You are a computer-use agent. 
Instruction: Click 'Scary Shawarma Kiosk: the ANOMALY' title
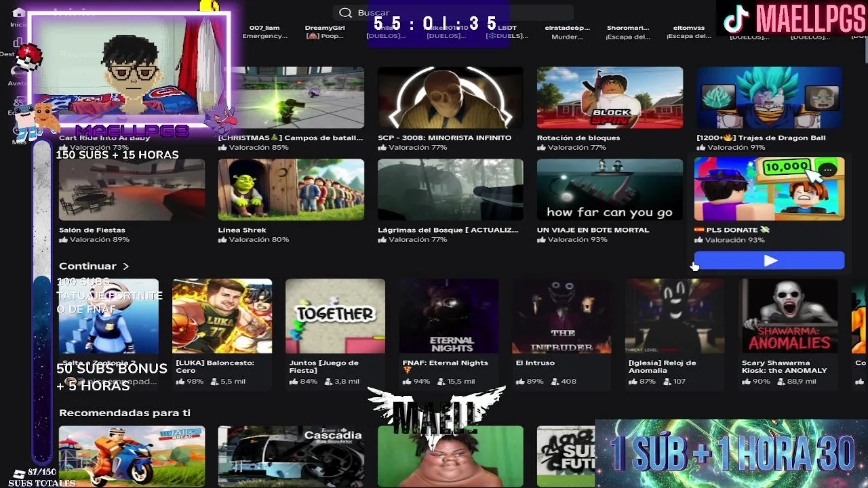tap(785, 367)
